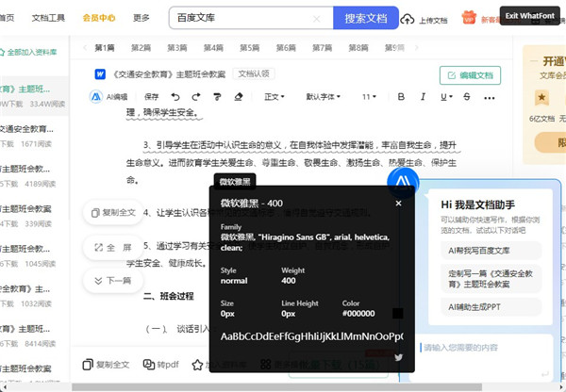Click the floating 复制全文 pill button

113,212
